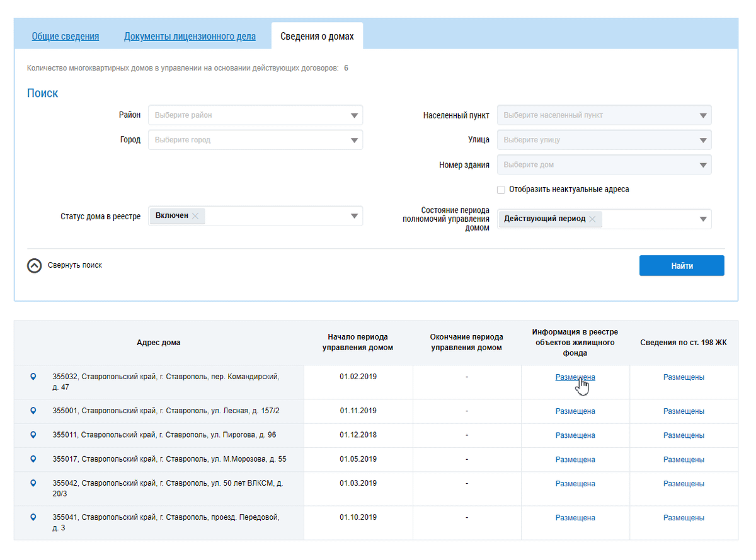Image resolution: width=756 pixels, height=560 pixels.
Task: Remove the Включен status tag
Action: click(x=195, y=216)
